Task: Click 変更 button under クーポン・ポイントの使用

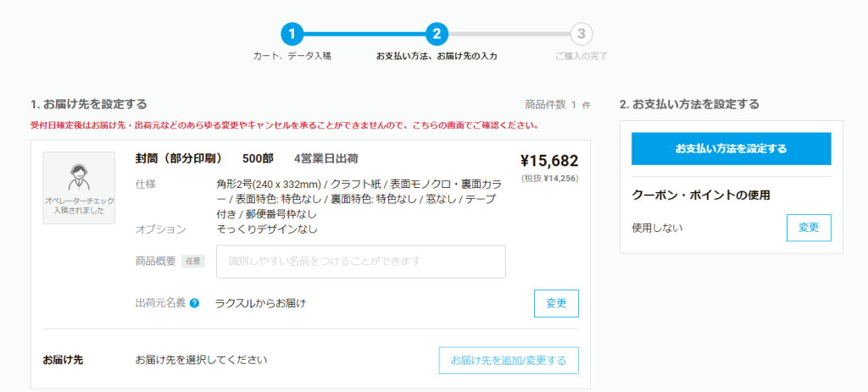Action: pyautogui.click(x=809, y=228)
